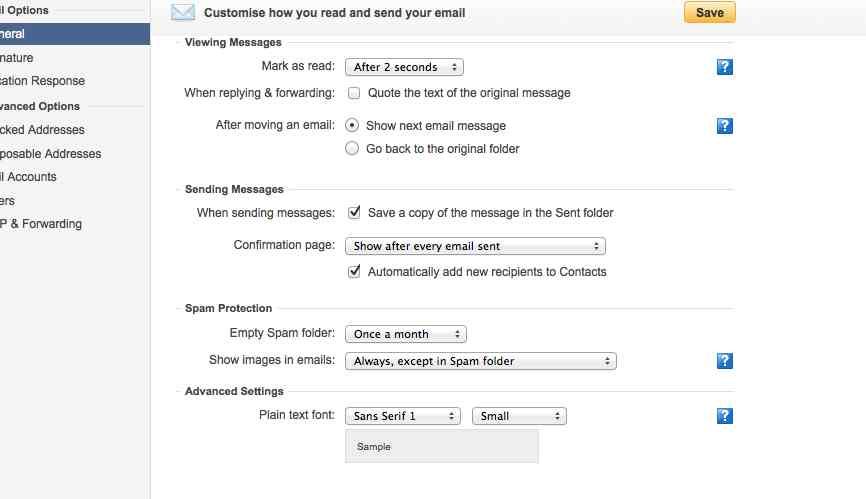Enable Quote the text of original message
Viewport: 866px width, 499px height.
(354, 93)
